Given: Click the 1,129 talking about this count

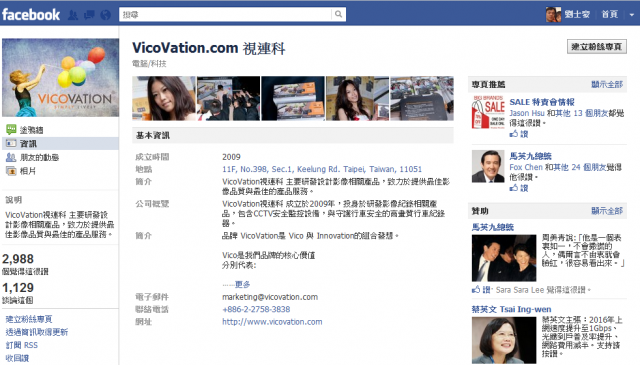Looking at the screenshot, I should pyautogui.click(x=18, y=288).
